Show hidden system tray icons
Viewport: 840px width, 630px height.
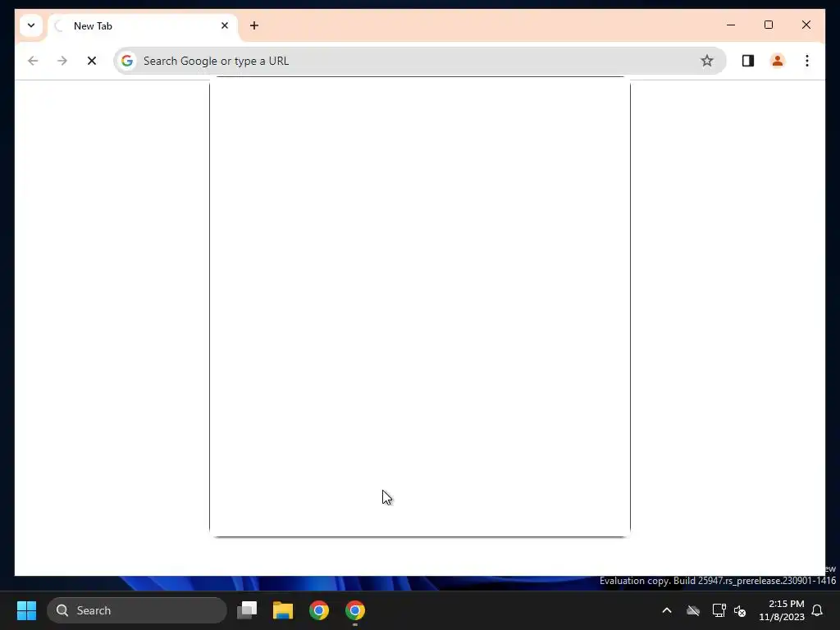click(x=666, y=610)
